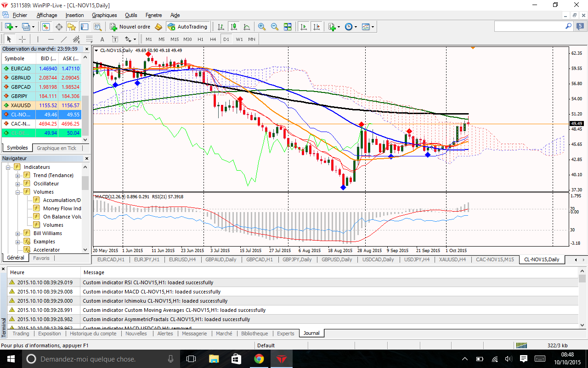Toggle chart auto scroll
The height and width of the screenshot is (368, 588).
[304, 27]
